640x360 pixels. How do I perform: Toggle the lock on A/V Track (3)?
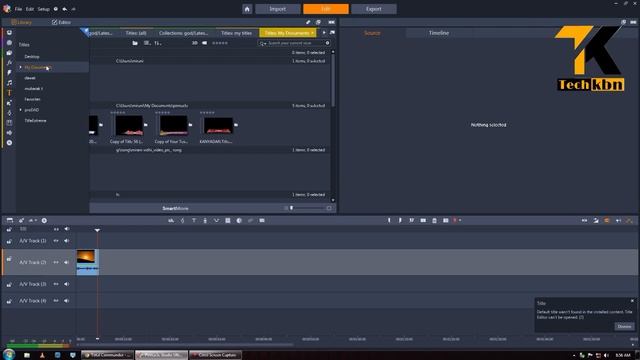point(9,284)
